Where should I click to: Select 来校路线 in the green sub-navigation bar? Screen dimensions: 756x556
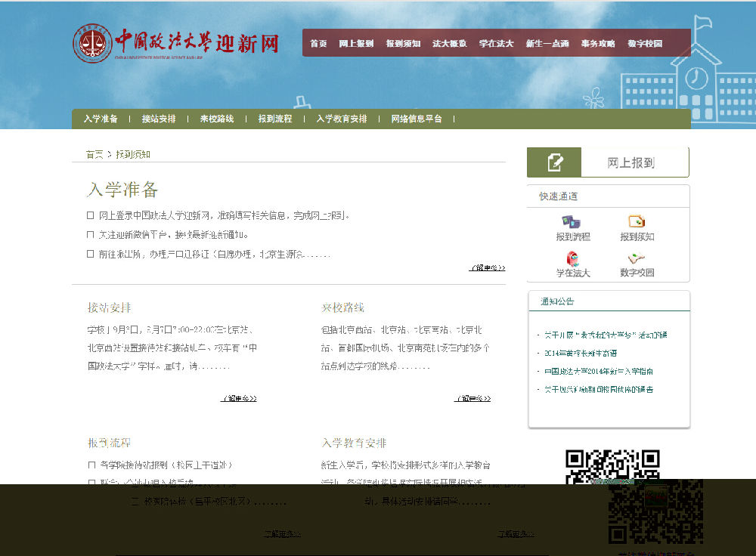[x=217, y=119]
